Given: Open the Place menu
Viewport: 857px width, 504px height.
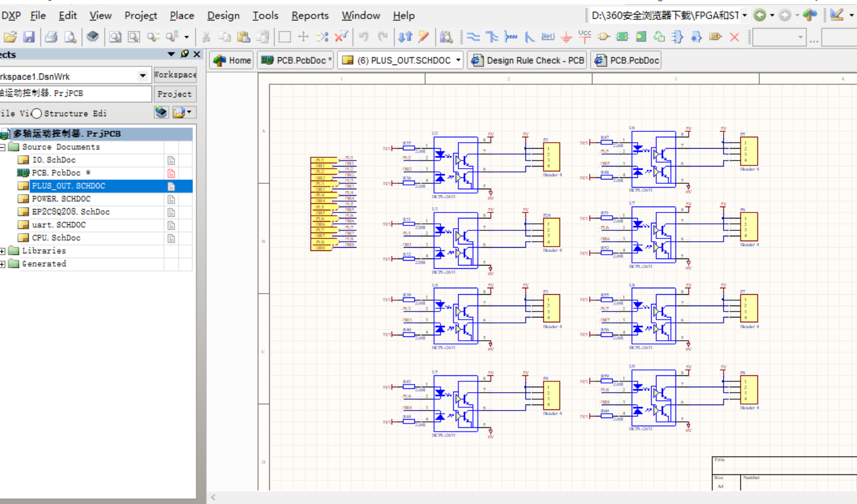Looking at the screenshot, I should tap(182, 16).
